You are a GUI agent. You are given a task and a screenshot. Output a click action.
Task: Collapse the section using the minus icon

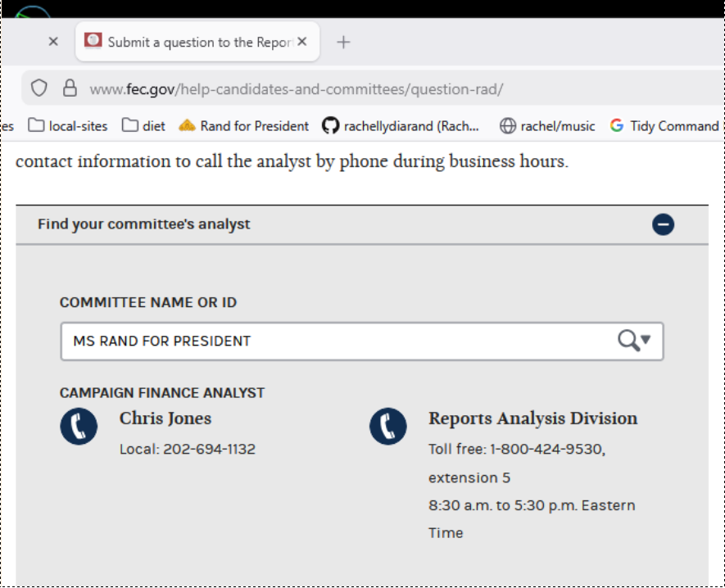664,224
